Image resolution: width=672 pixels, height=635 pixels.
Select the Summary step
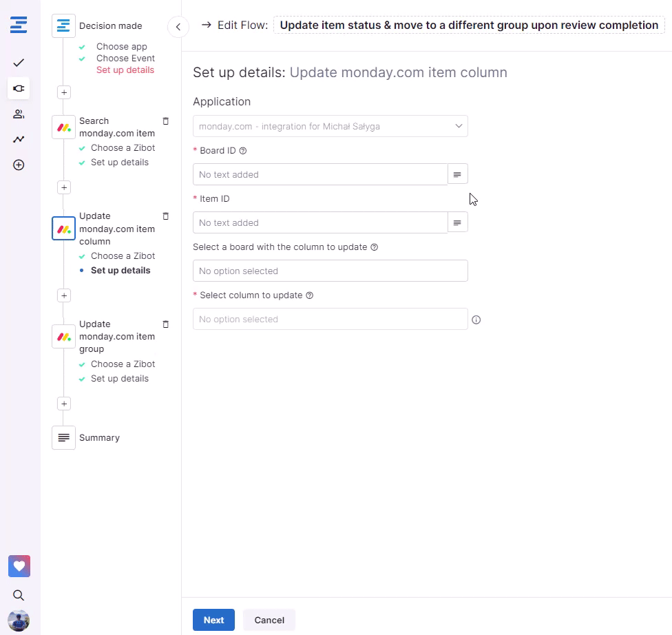click(x=98, y=438)
